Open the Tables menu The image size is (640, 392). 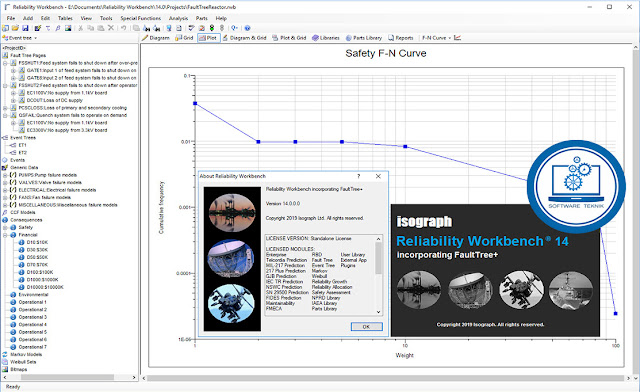click(65, 18)
